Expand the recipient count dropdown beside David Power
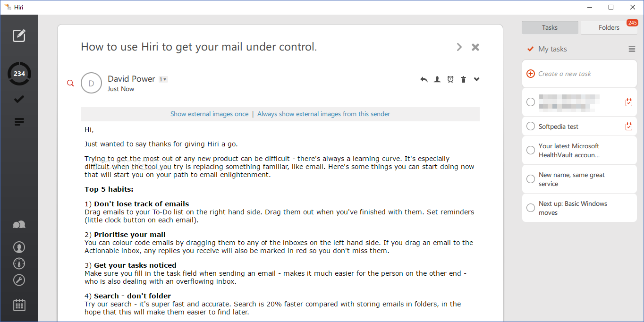Viewport: 644px width, 322px height. [x=163, y=79]
